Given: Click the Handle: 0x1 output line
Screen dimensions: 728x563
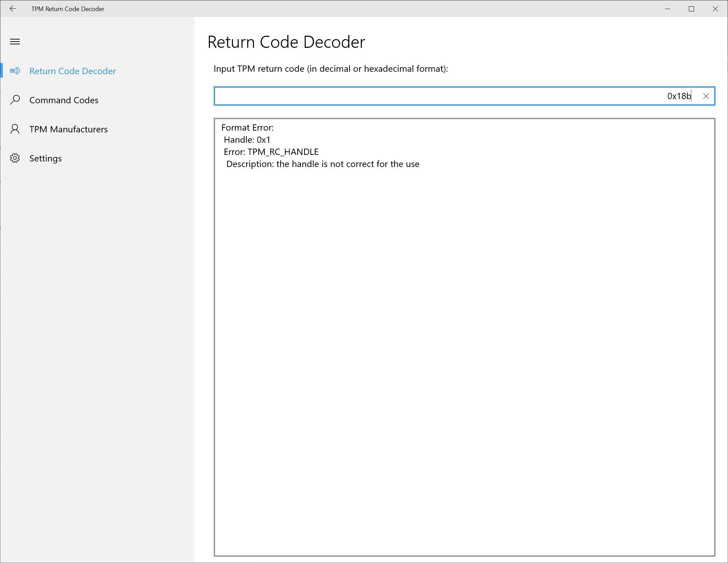Looking at the screenshot, I should 247,140.
